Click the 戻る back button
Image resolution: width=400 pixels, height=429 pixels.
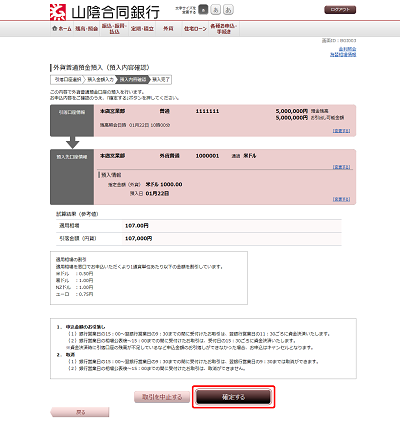(x=80, y=412)
